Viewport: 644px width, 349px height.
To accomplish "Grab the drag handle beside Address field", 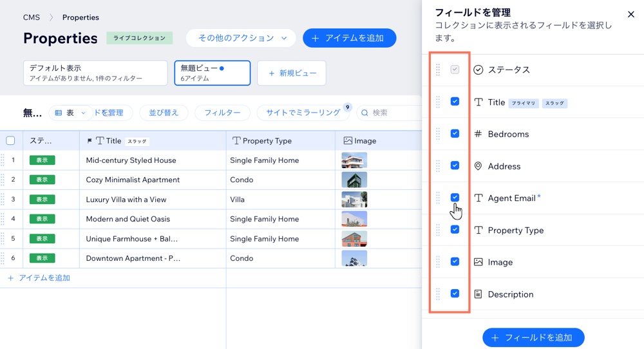I will [438, 166].
